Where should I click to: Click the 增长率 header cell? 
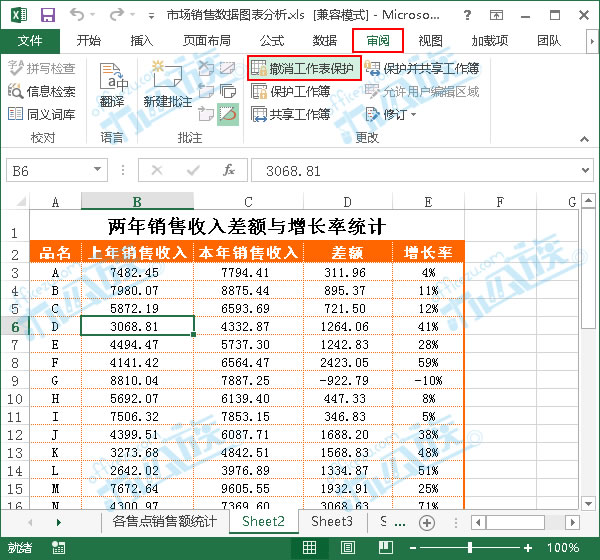pos(428,253)
